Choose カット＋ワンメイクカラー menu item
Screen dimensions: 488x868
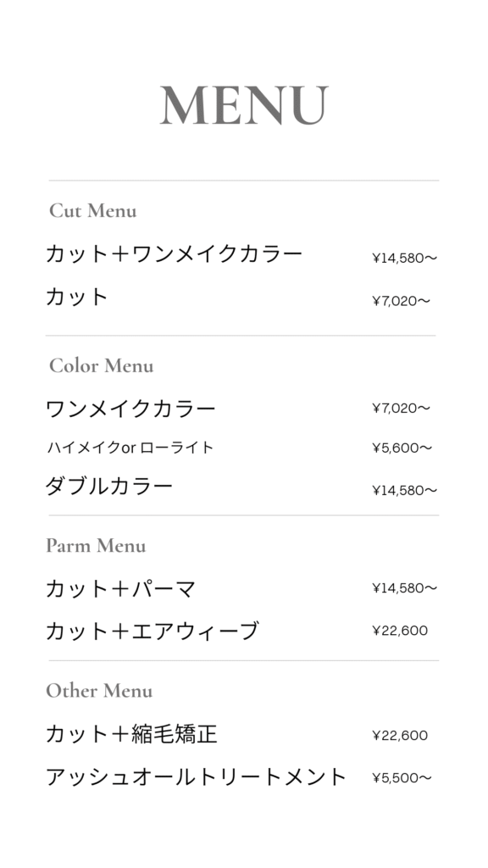[175, 253]
